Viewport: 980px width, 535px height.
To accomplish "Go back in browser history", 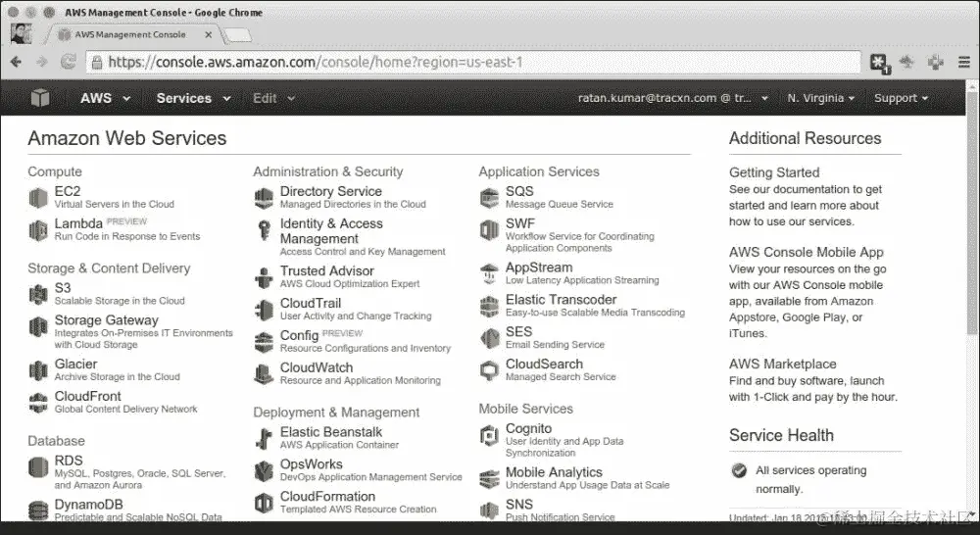I will [17, 62].
